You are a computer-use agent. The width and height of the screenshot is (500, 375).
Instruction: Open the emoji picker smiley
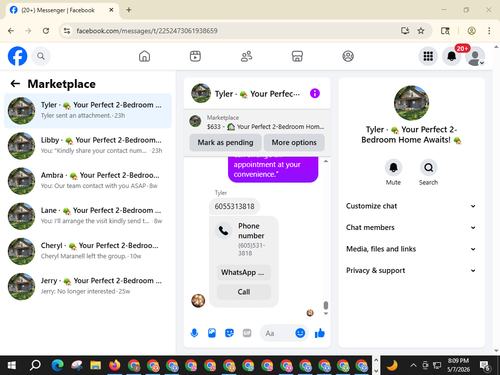tap(300, 333)
